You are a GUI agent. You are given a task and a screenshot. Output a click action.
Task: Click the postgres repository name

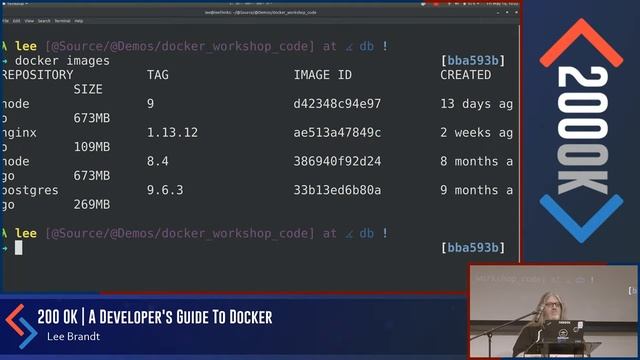(30, 190)
